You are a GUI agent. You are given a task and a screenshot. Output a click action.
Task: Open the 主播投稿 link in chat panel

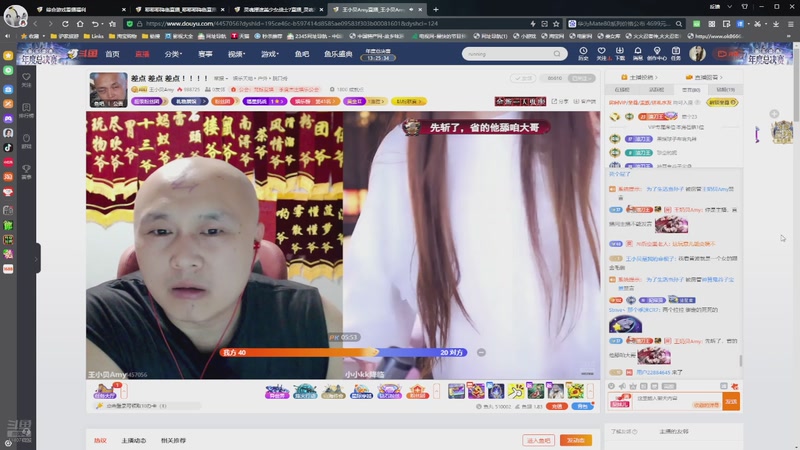coord(639,77)
